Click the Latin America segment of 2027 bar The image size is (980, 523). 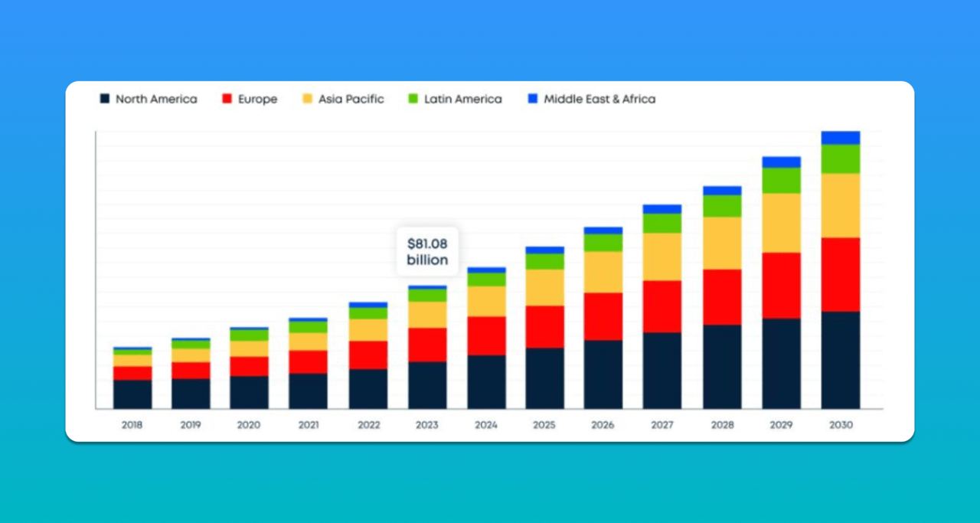click(x=662, y=224)
